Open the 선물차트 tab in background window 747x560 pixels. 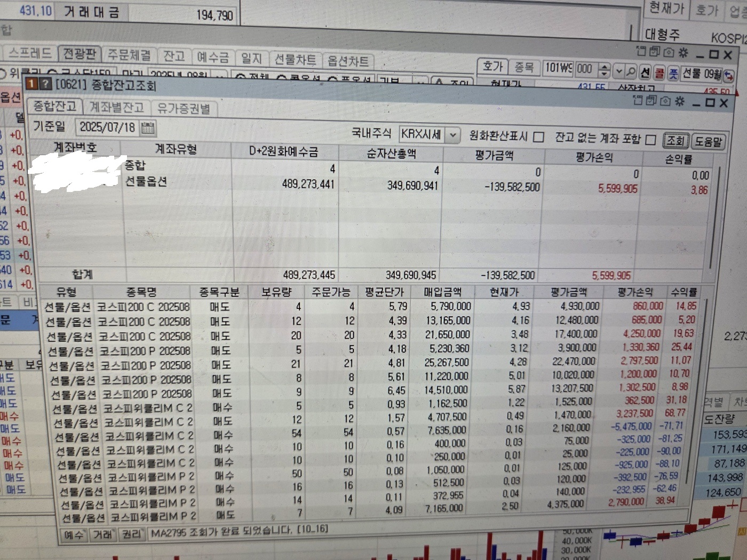pos(296,59)
